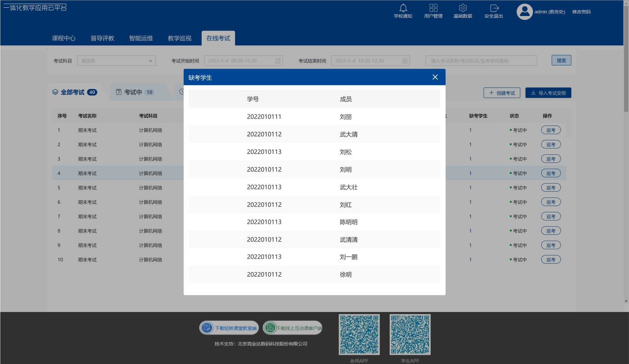Click the 学号 column header
Viewport: 629px width, 364px height.
click(252, 99)
